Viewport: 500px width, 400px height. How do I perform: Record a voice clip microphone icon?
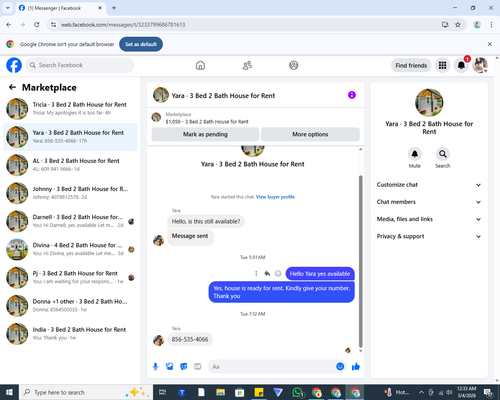(155, 367)
